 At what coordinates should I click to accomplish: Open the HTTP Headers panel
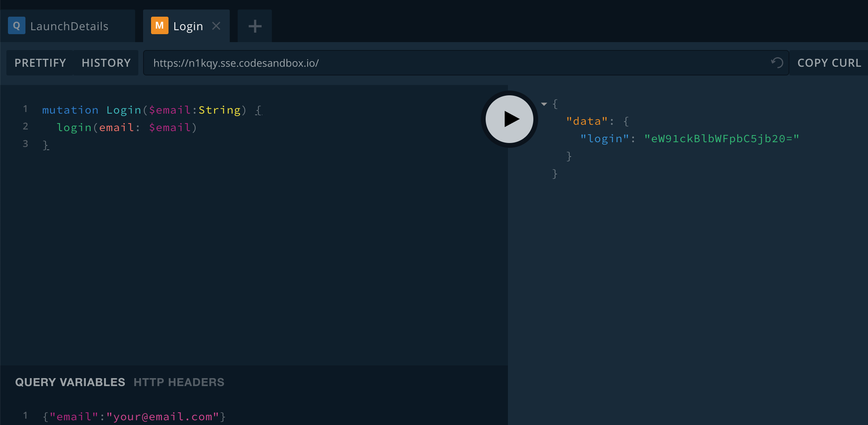point(179,382)
